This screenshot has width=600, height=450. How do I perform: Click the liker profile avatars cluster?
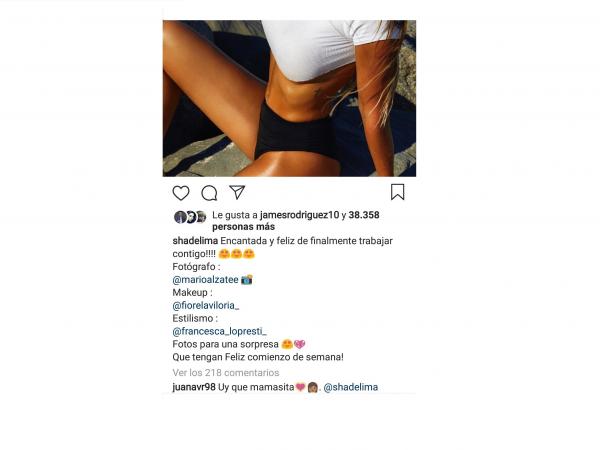[x=190, y=217]
